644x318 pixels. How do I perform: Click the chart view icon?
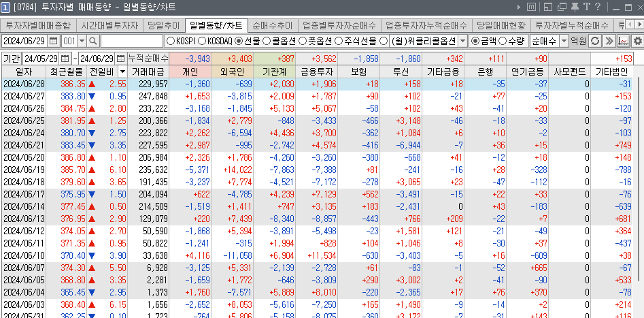pyautogui.click(x=624, y=42)
